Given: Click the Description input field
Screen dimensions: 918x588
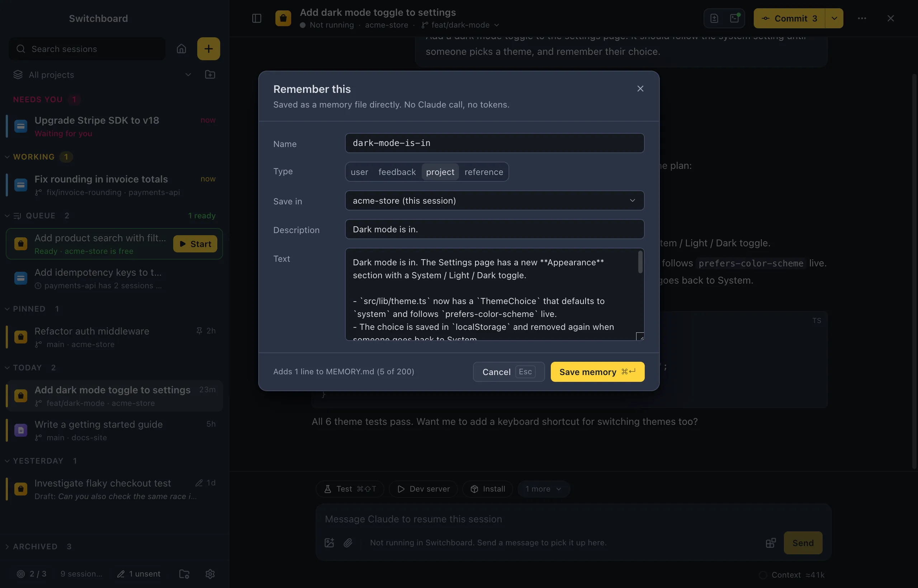Looking at the screenshot, I should [495, 229].
